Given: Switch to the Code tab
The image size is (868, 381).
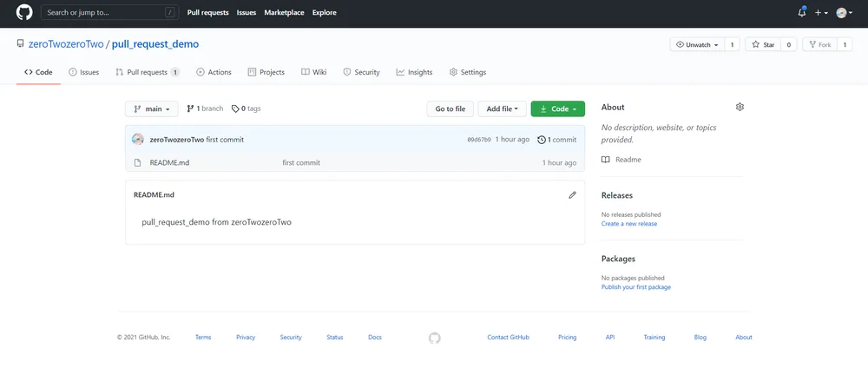Looking at the screenshot, I should pos(38,72).
